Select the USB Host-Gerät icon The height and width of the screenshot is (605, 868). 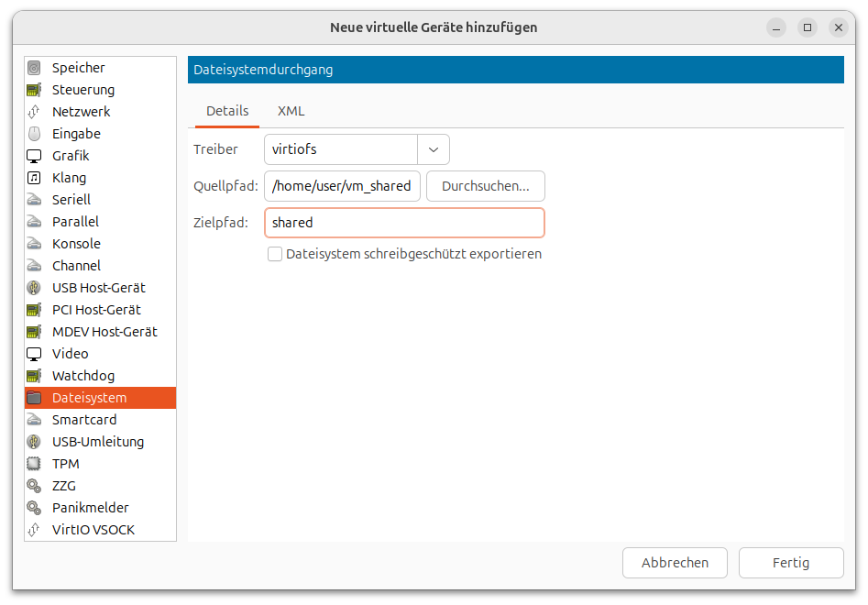point(34,288)
